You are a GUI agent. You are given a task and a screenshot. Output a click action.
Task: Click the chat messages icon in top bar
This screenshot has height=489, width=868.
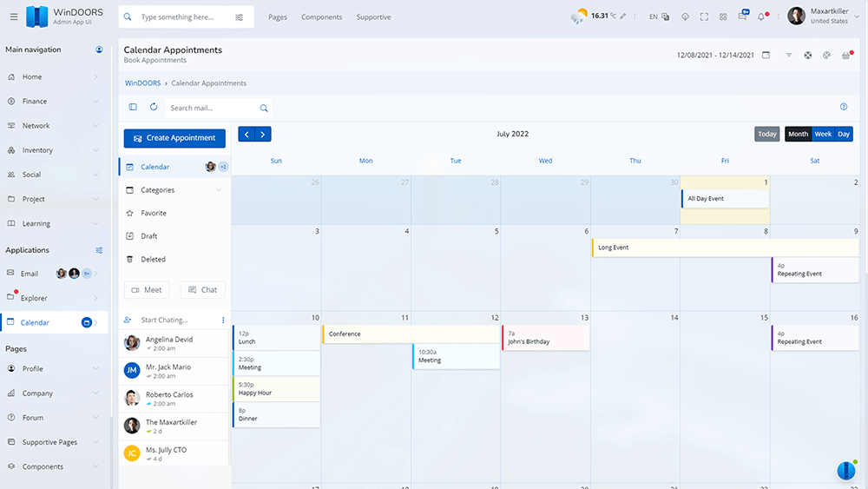click(x=743, y=17)
